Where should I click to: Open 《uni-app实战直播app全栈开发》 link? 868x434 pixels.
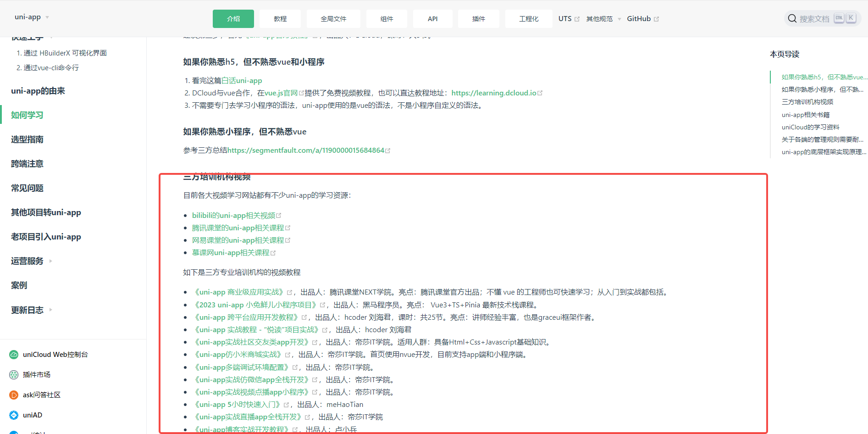(248, 417)
